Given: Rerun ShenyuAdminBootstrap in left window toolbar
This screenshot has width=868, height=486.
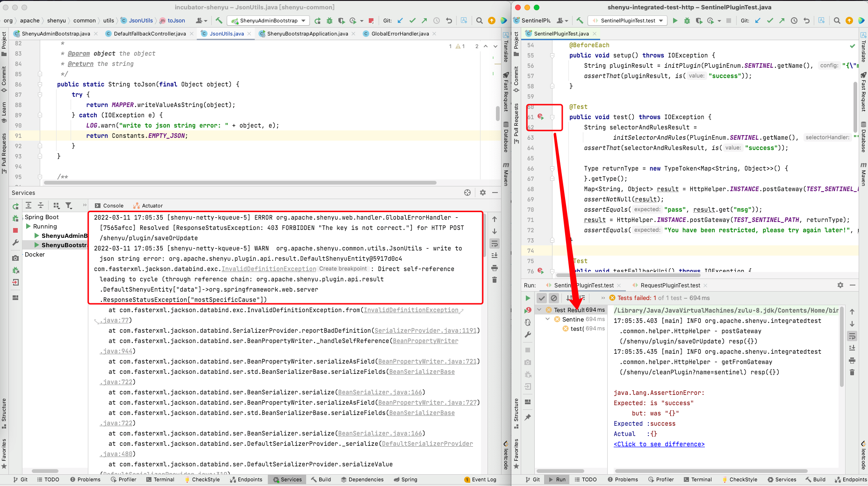Looking at the screenshot, I should pyautogui.click(x=317, y=21).
